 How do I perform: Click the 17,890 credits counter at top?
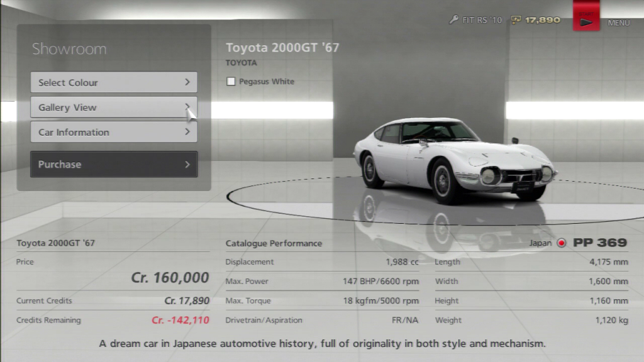542,20
